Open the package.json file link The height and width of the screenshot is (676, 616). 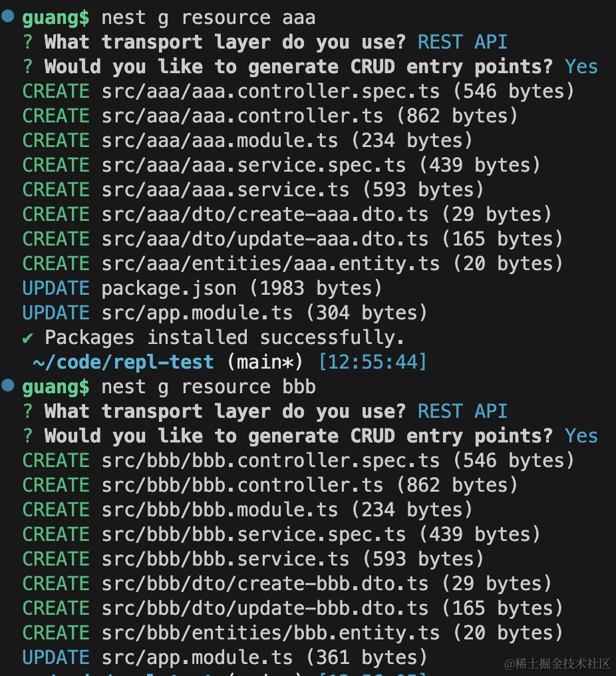coord(169,288)
